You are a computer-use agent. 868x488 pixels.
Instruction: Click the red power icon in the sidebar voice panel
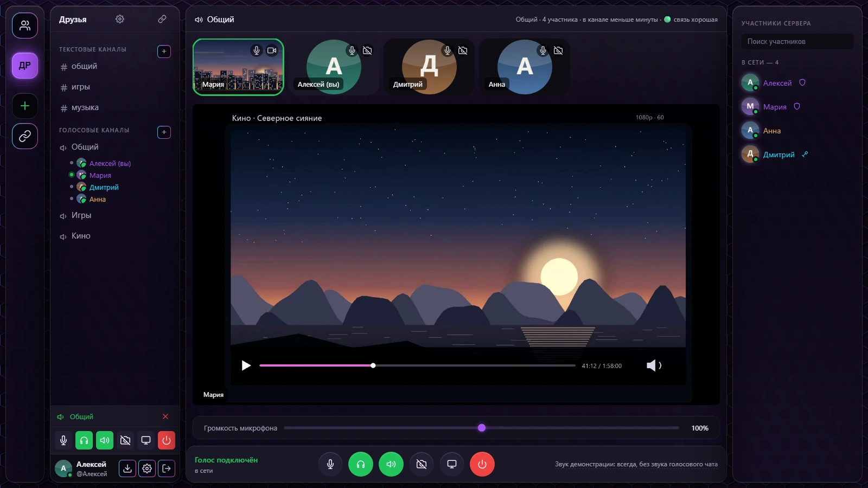click(x=167, y=440)
